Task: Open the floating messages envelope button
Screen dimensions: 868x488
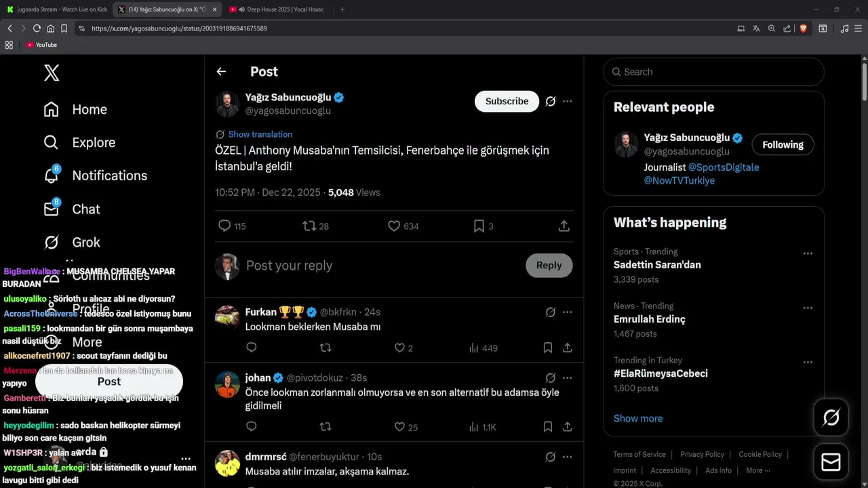Action: click(831, 462)
